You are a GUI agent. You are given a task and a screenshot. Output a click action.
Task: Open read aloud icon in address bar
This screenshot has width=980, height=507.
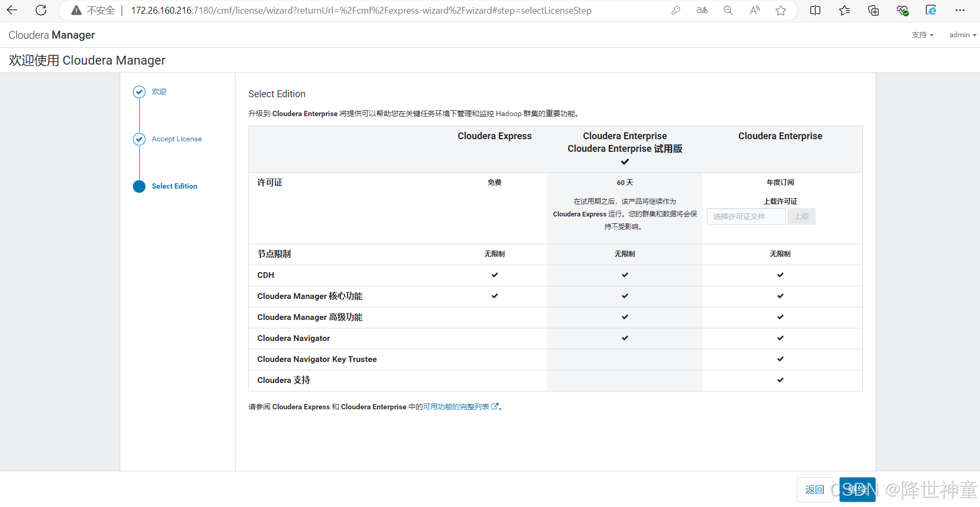(755, 11)
